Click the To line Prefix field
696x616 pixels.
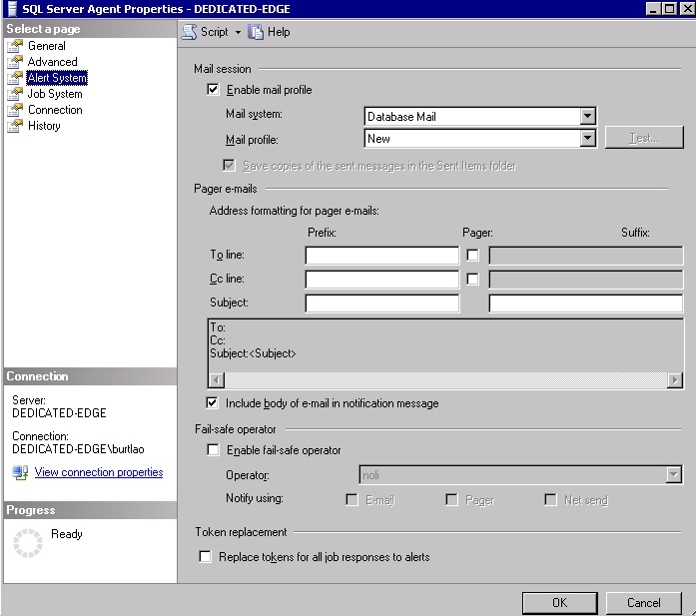click(x=382, y=256)
